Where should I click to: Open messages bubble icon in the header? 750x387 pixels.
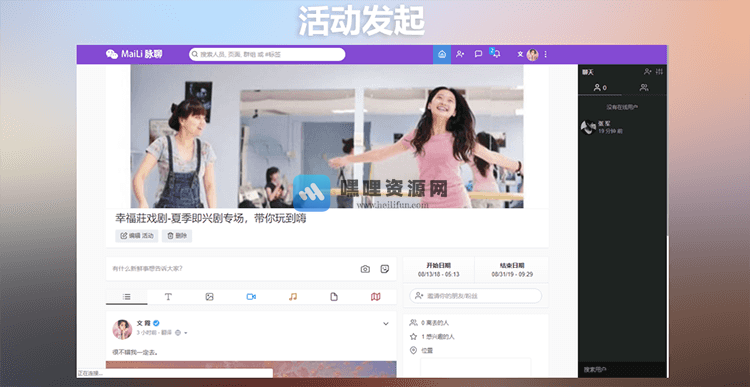point(478,55)
